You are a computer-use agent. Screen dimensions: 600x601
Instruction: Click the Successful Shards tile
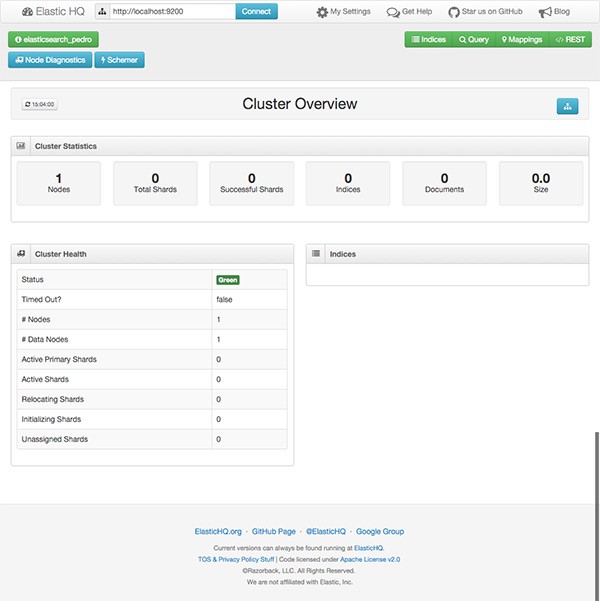(252, 184)
